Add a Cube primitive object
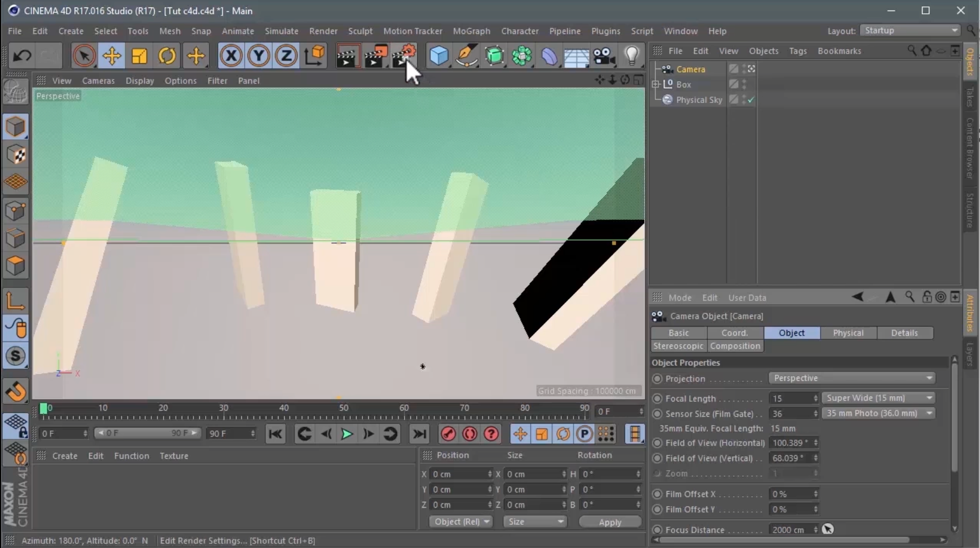Screen dimensions: 980x548 pyautogui.click(x=439, y=55)
